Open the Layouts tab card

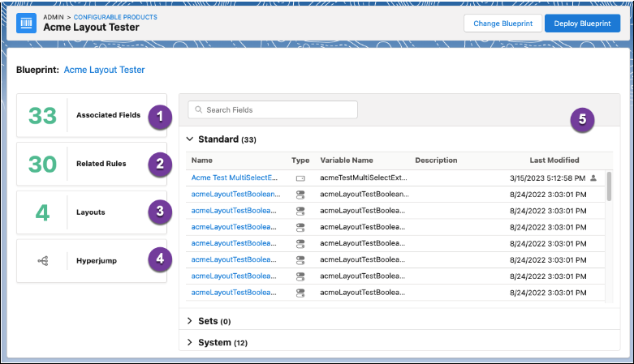(x=92, y=212)
